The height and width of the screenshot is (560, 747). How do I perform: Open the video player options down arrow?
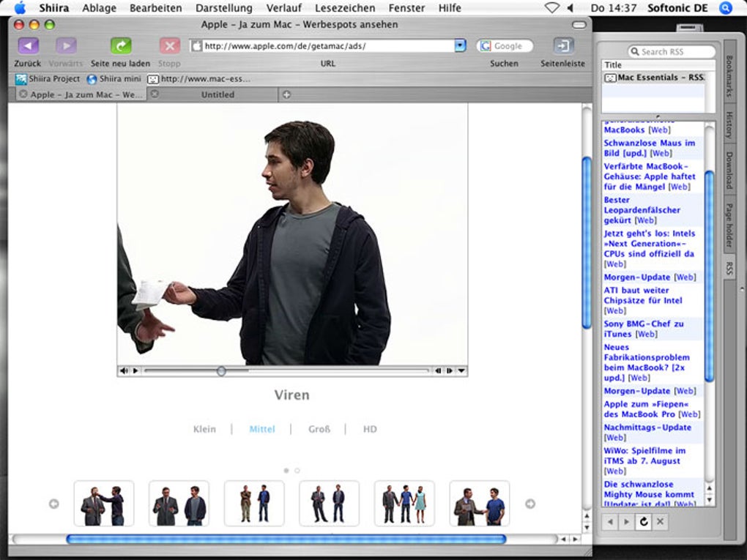pos(461,371)
